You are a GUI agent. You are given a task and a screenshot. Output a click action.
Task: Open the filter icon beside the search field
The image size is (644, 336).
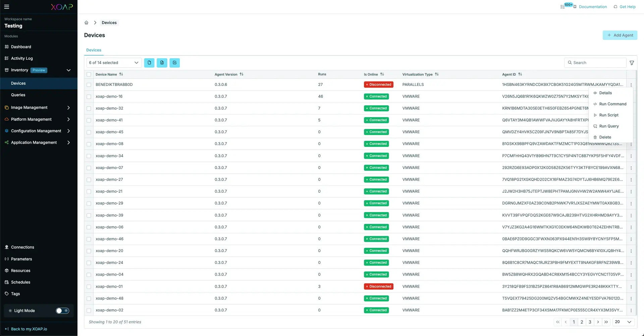(x=632, y=63)
